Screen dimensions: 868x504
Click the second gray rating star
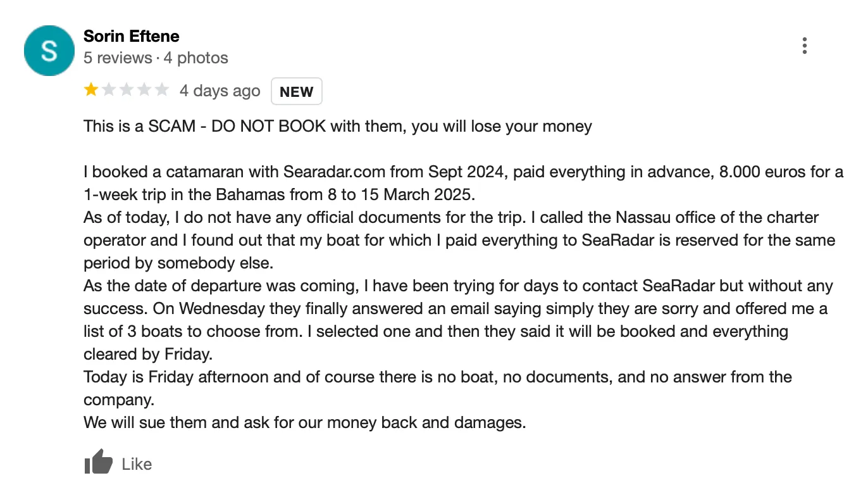108,90
